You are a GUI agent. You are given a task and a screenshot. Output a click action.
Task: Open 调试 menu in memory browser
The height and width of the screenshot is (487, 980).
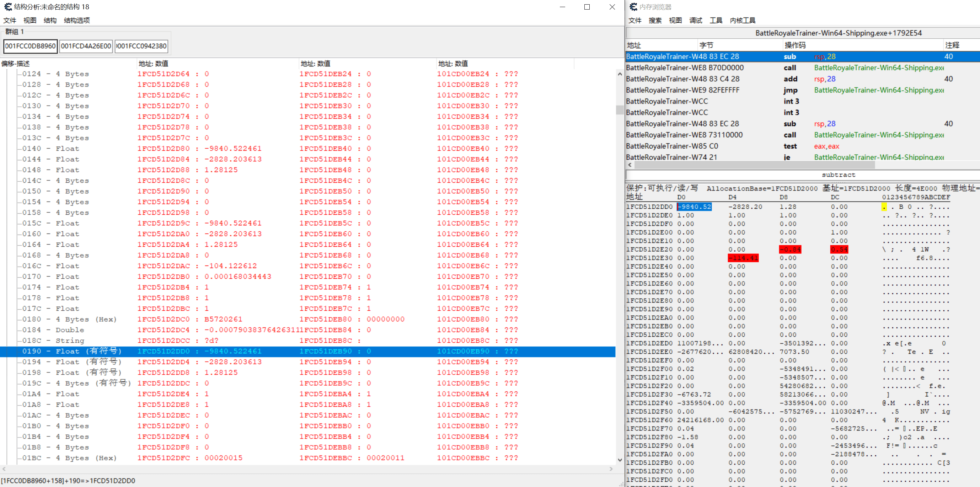(x=695, y=20)
